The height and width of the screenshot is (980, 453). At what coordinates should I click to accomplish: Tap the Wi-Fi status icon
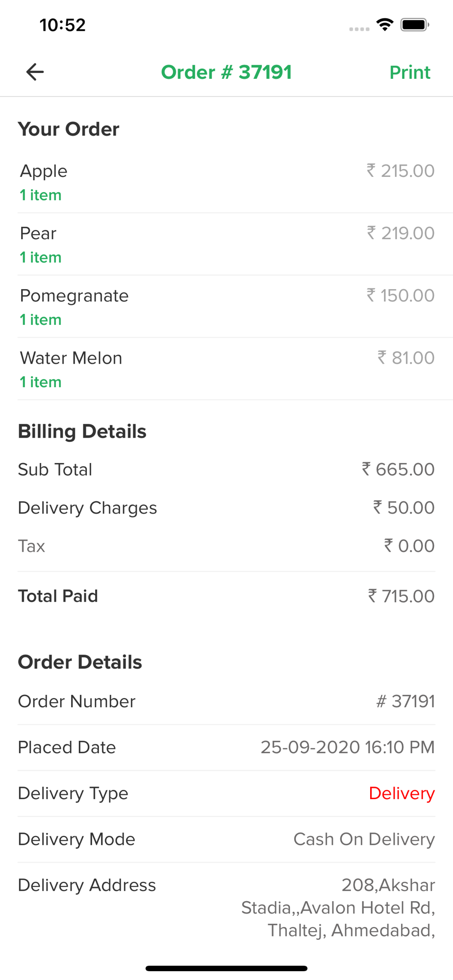pos(385,24)
